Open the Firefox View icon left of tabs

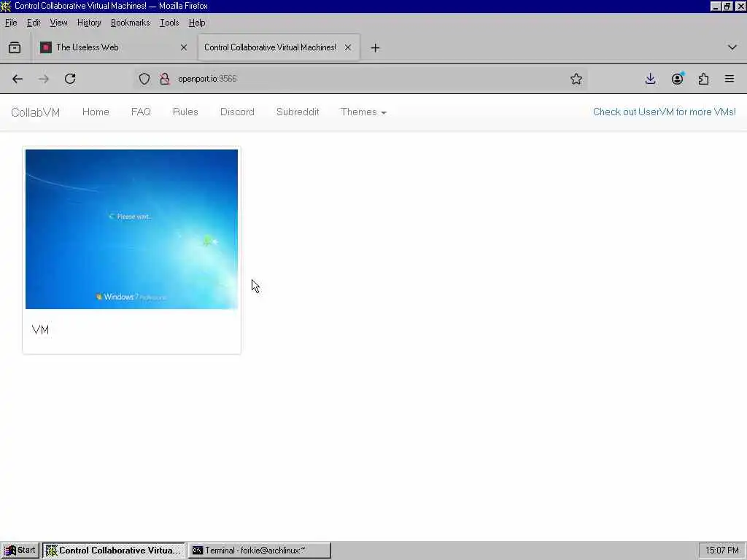click(x=15, y=47)
